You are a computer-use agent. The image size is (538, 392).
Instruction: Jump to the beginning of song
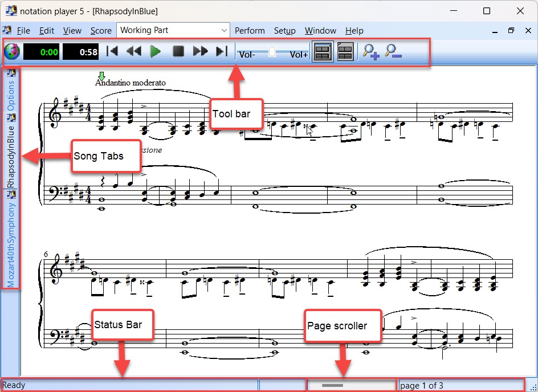[x=112, y=52]
